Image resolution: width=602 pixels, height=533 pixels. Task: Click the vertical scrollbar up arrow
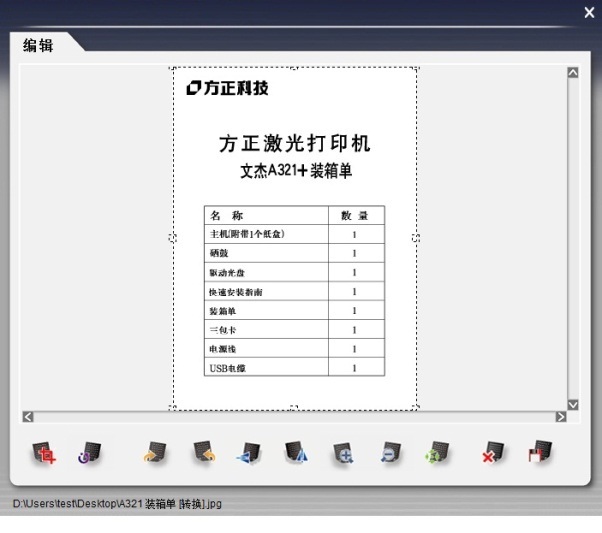tap(573, 73)
